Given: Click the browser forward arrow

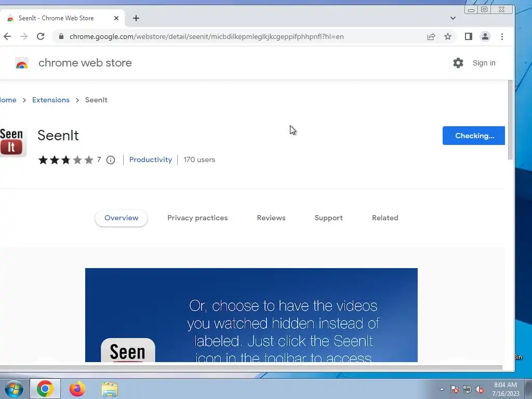Looking at the screenshot, I should (x=24, y=37).
